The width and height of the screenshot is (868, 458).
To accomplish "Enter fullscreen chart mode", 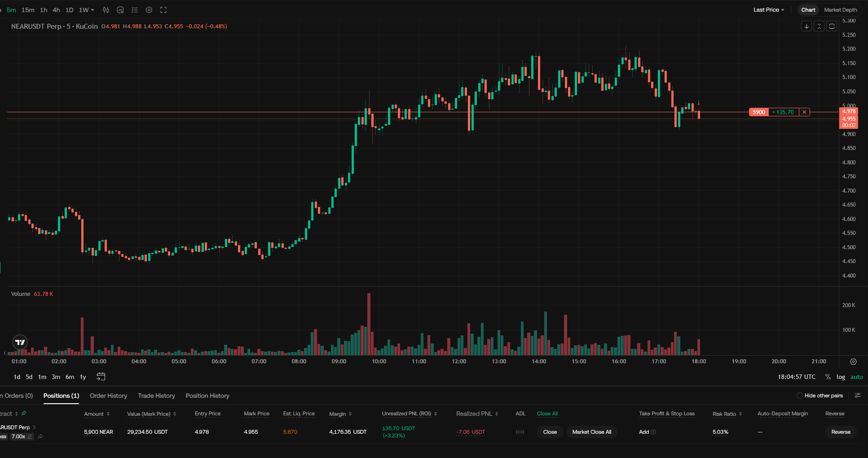I will click(x=163, y=10).
